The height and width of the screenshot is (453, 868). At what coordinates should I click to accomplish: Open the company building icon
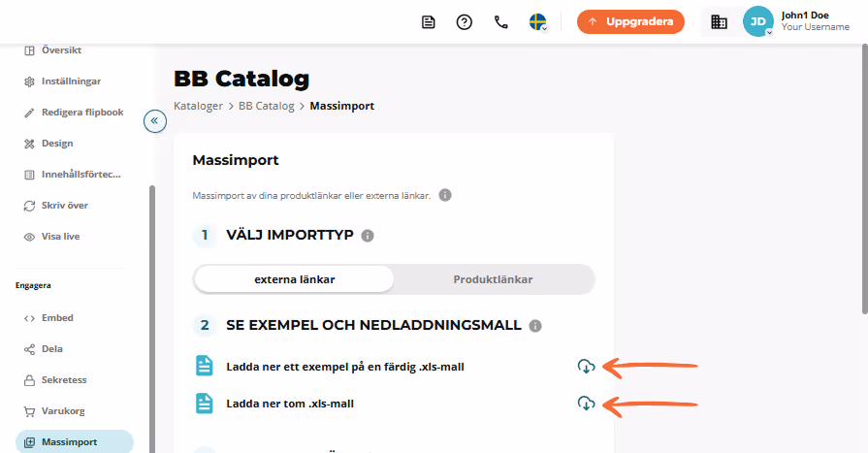tap(719, 22)
